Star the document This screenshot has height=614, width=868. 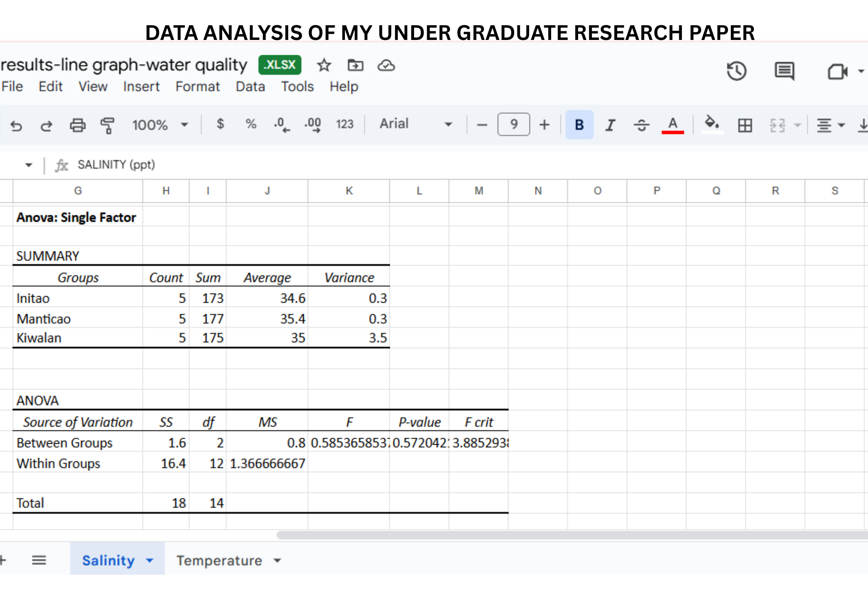(324, 66)
